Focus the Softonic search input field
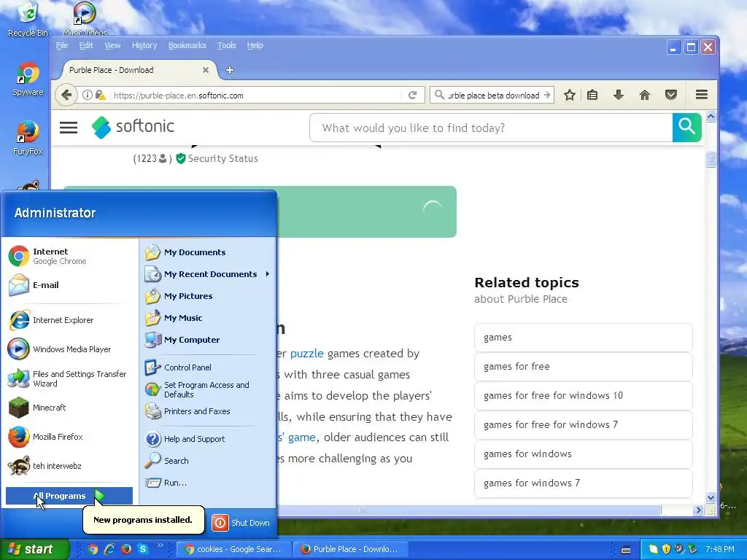The width and height of the screenshot is (747, 560). 491,128
